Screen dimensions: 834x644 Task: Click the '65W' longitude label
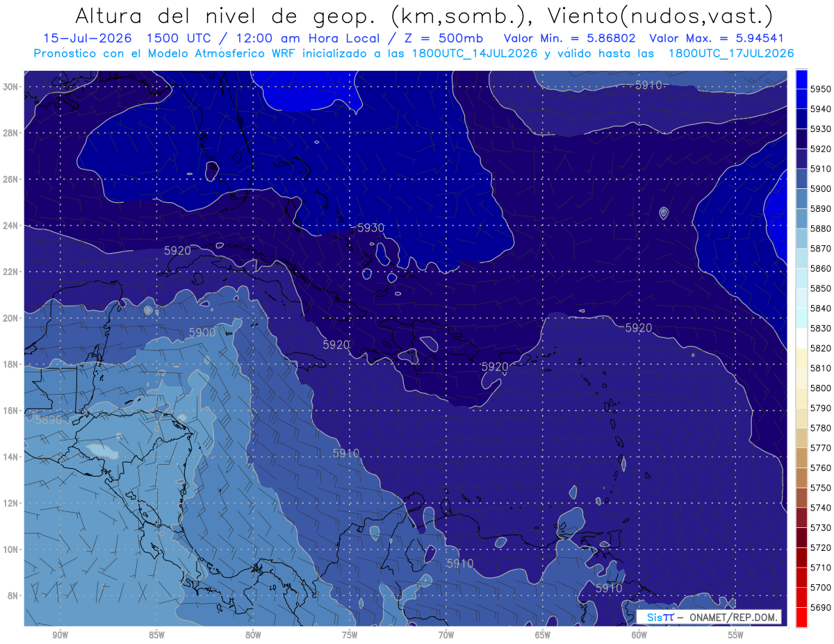click(543, 635)
